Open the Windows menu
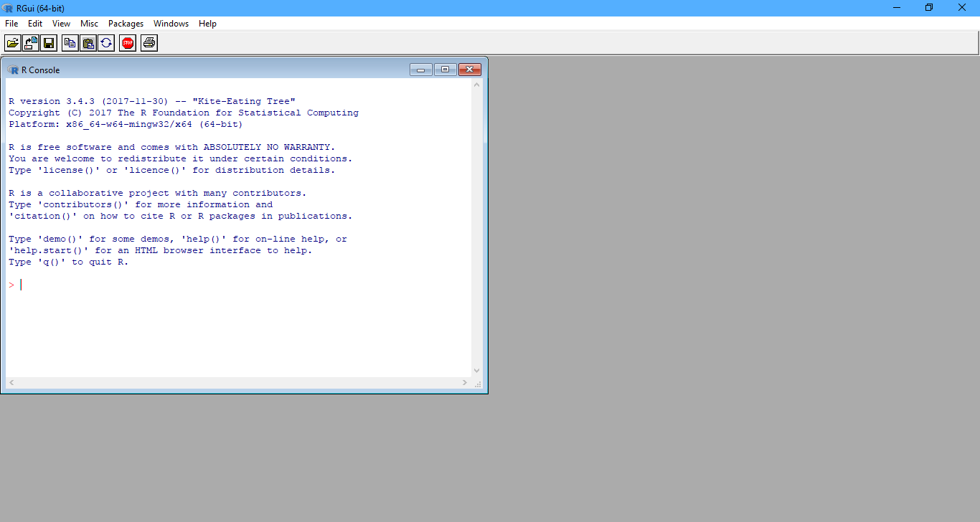Viewport: 980px width, 522px height. (x=171, y=24)
